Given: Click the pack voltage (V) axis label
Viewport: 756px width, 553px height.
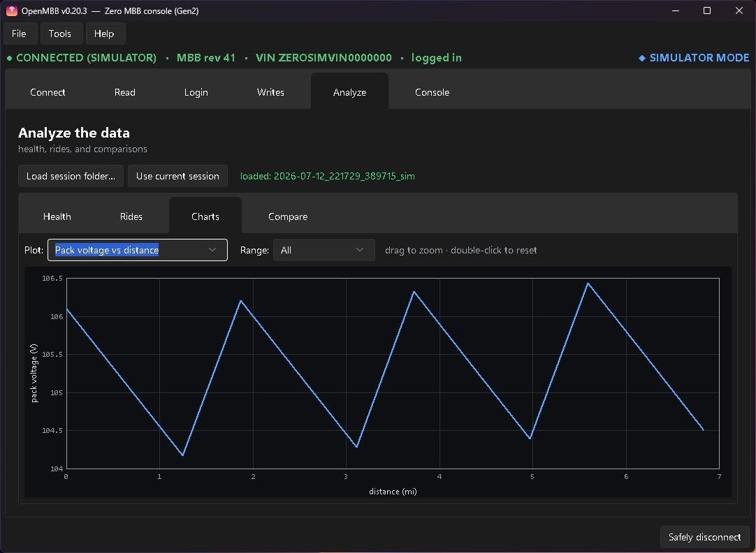Looking at the screenshot, I should (x=34, y=373).
